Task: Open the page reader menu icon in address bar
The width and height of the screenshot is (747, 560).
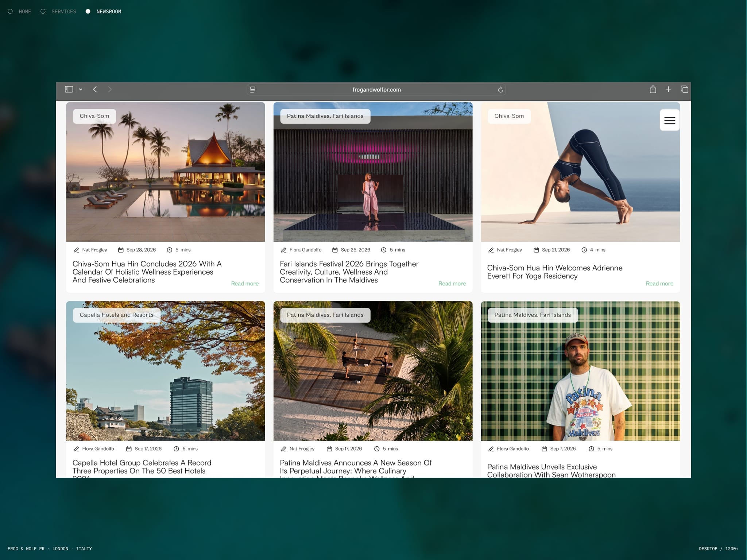Action: (x=252, y=89)
